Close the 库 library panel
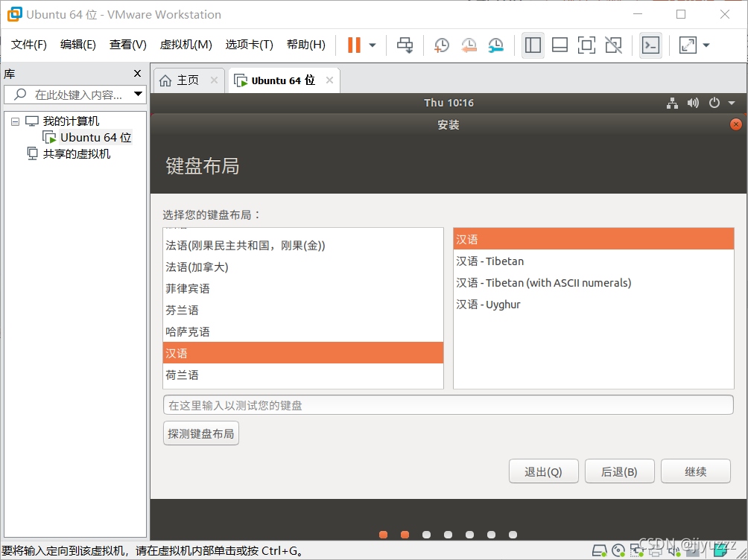The height and width of the screenshot is (560, 748). [137, 74]
